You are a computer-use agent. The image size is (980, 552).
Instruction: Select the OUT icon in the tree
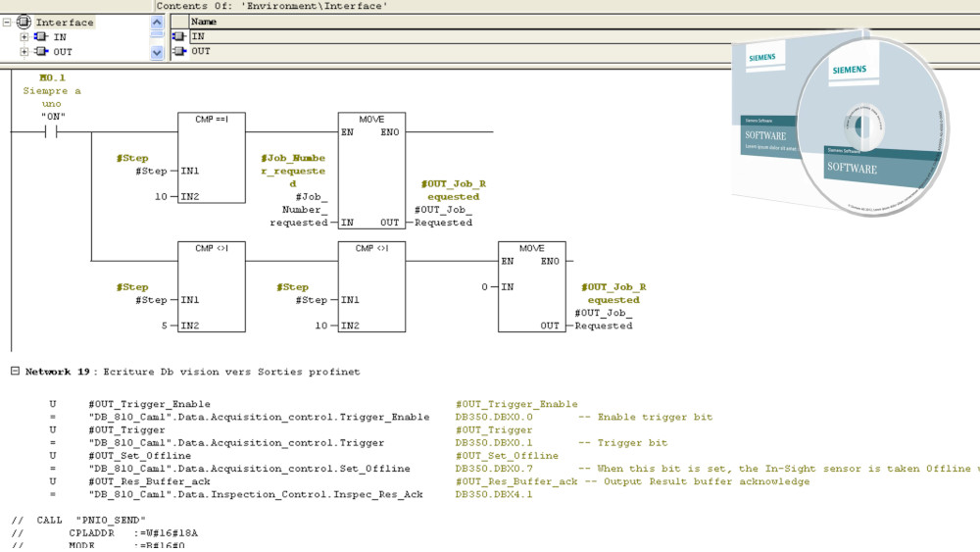(x=41, y=52)
